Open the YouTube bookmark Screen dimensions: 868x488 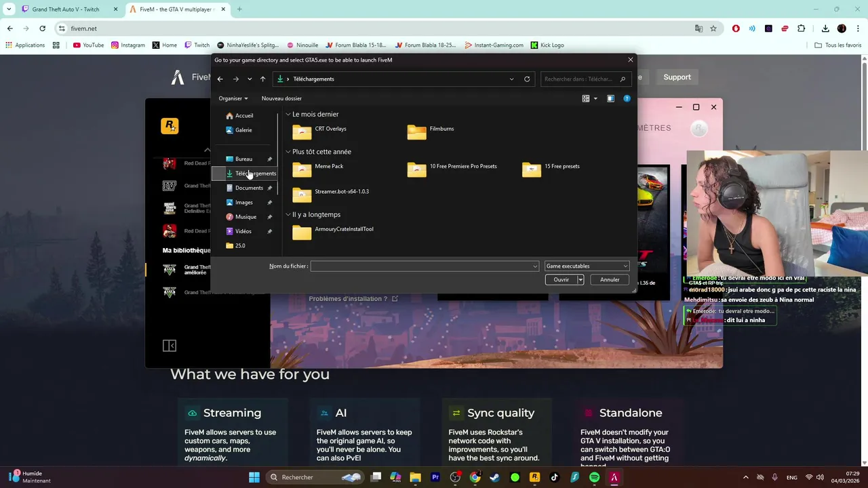(88, 45)
